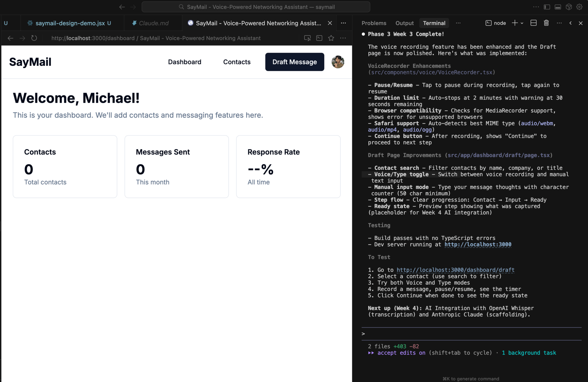Close the SayMail browser preview tab
Image resolution: width=588 pixels, height=382 pixels.
330,23
